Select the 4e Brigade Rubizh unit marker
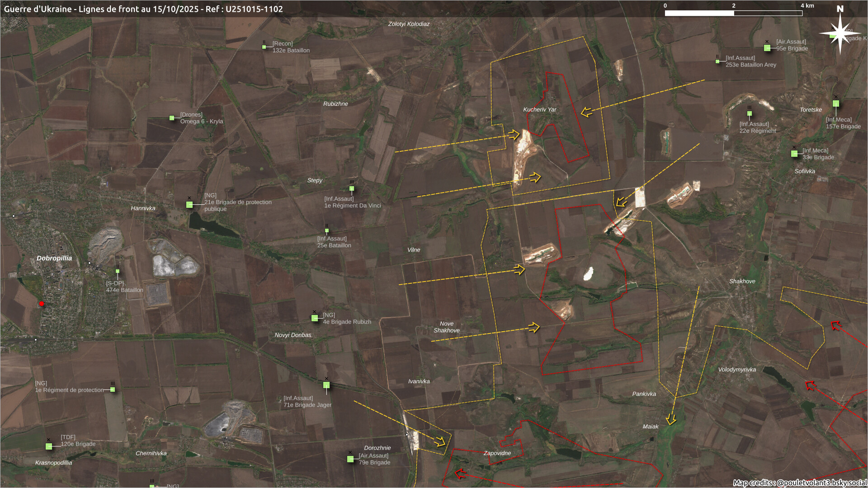 315,318
